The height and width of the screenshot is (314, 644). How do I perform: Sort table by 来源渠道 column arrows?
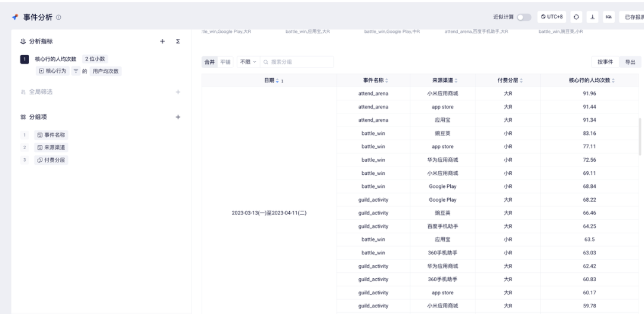(456, 81)
